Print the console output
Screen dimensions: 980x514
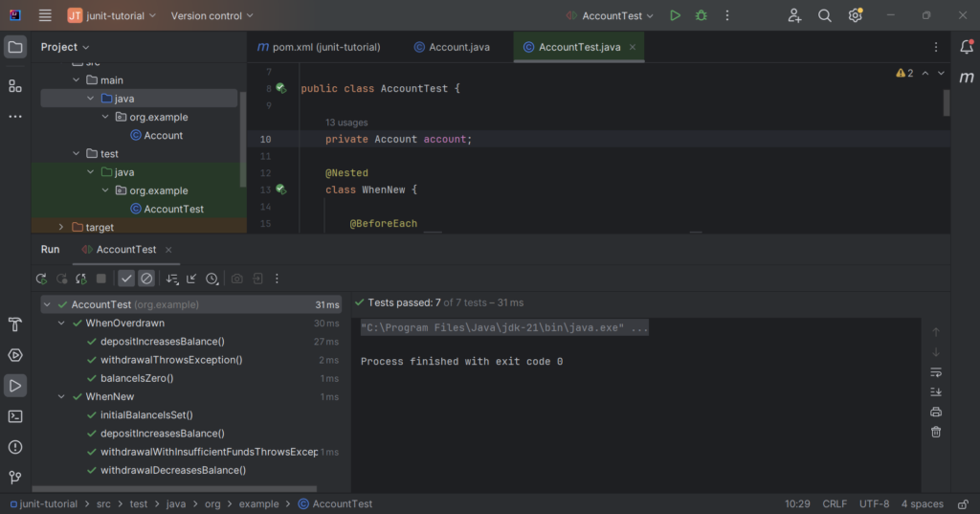(936, 413)
